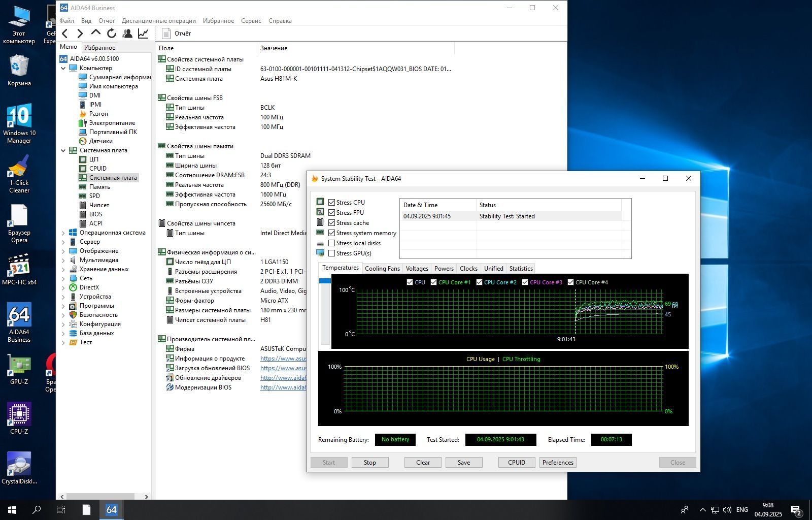Screen dimensions: 812x520
Task: Select the Датчики tree item
Action: pyautogui.click(x=100, y=141)
